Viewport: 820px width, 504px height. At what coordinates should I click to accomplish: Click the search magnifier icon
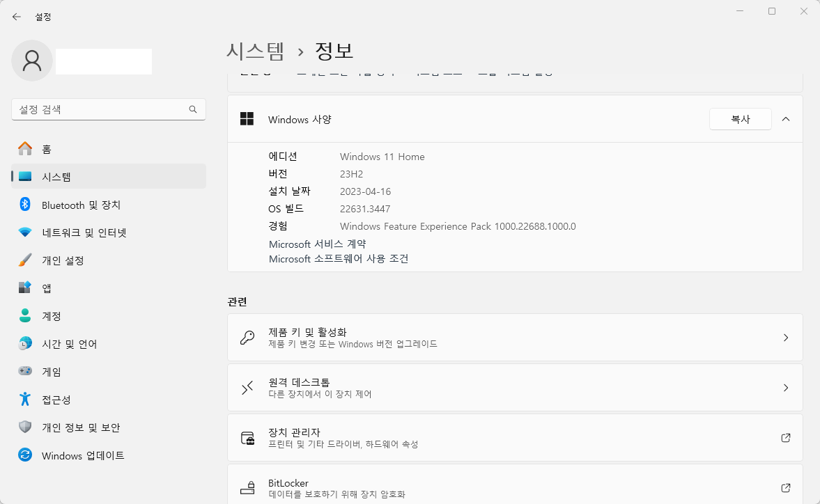pos(193,109)
